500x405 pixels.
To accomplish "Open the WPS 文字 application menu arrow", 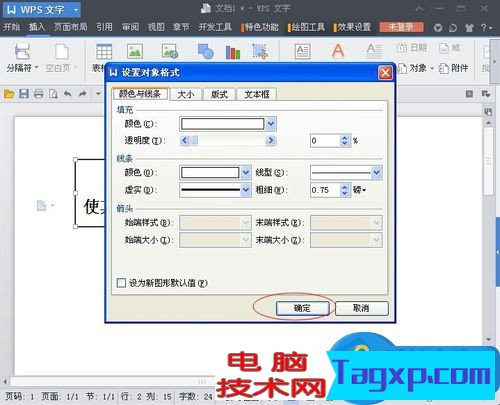I will (x=76, y=10).
